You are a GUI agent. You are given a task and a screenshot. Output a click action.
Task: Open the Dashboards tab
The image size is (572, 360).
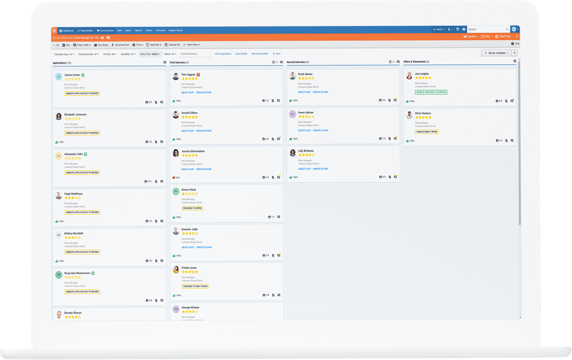[x=66, y=31]
